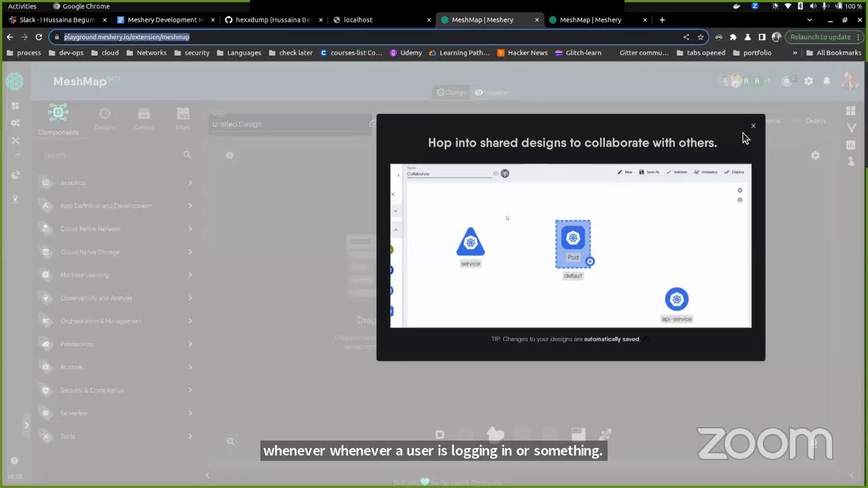
Task: Open the Catalog panel tab
Action: (144, 119)
